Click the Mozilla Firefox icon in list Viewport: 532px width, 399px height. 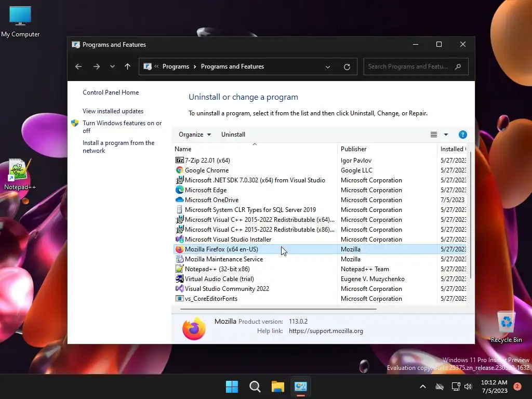coord(179,249)
